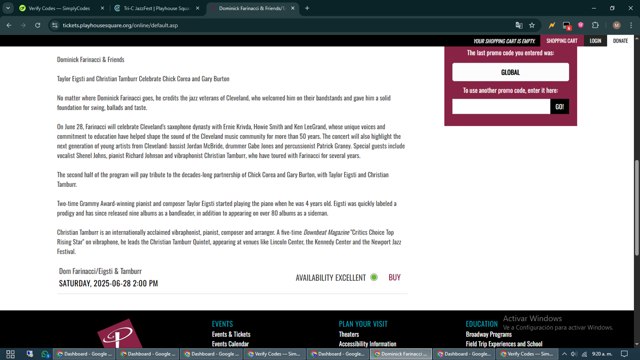Click the Donate button
Viewport: 640px width, 360px height.
[620, 41]
